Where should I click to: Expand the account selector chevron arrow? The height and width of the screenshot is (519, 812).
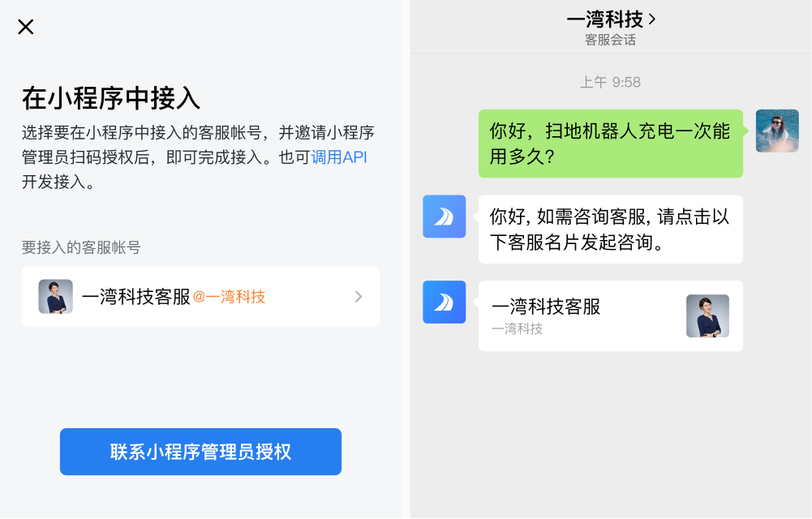click(359, 297)
